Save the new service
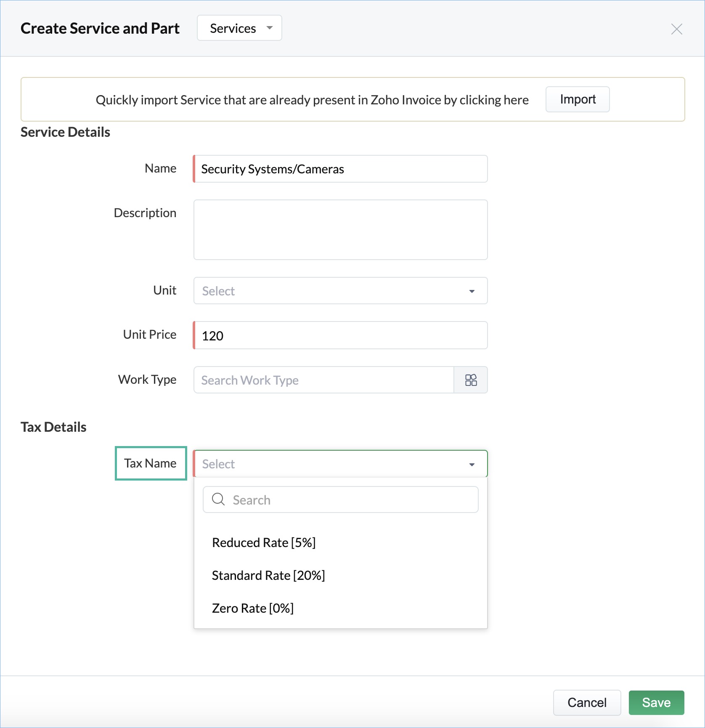The image size is (705, 728). point(656,702)
